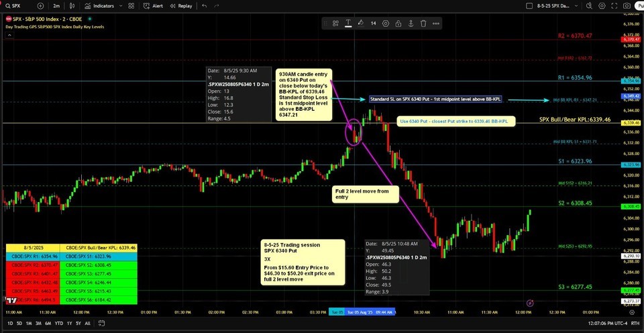The width and height of the screenshot is (644, 333).
Task: Click the anchor icon in the floating toolbar
Action: (x=411, y=23)
